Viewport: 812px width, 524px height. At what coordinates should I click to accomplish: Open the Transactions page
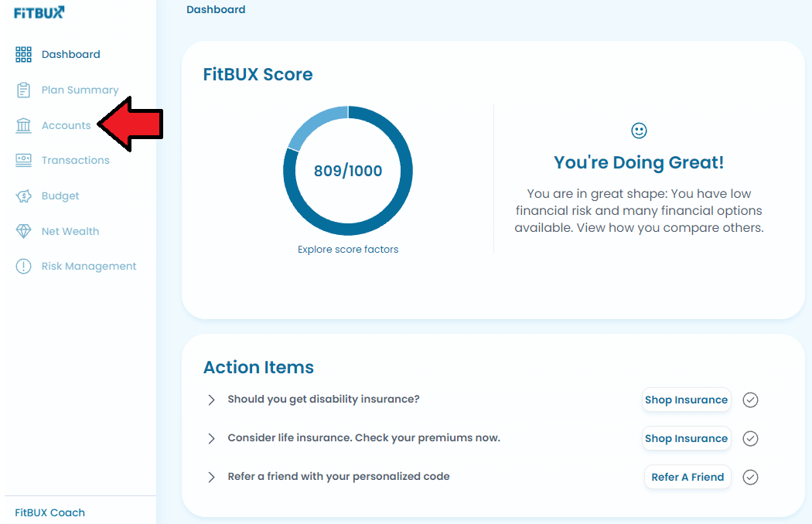pos(76,161)
